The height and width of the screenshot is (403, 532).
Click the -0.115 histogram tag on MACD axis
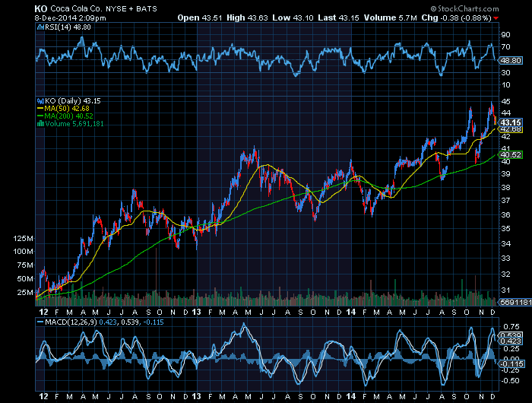[x=511, y=364]
